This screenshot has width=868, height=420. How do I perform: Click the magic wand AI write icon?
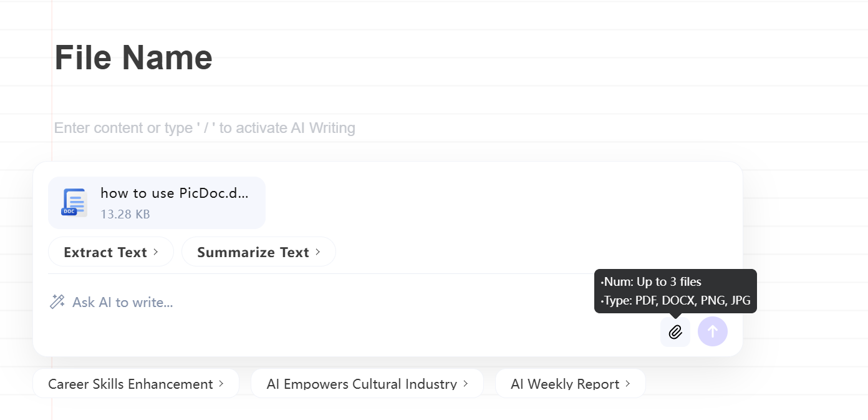(x=57, y=302)
